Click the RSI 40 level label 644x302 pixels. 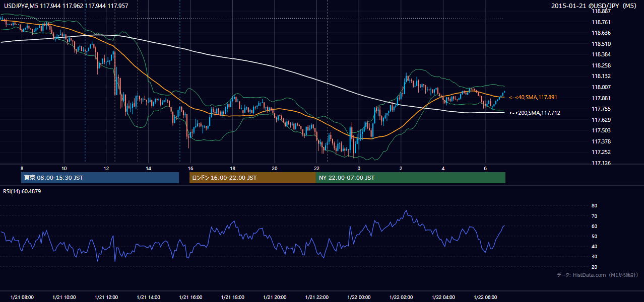point(594,247)
